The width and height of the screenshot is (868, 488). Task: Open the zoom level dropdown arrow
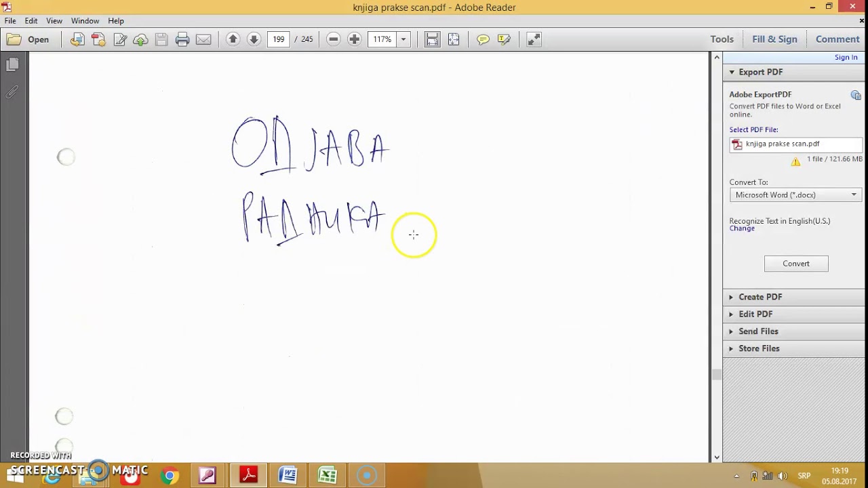(403, 39)
